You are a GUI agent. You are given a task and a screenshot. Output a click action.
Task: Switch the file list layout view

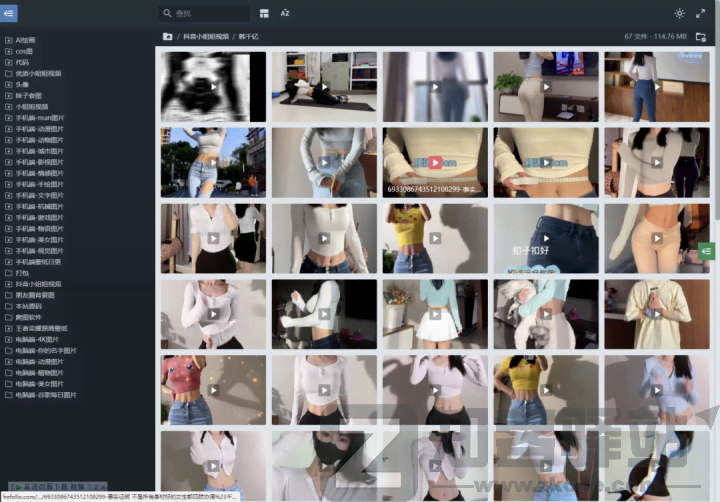264,14
